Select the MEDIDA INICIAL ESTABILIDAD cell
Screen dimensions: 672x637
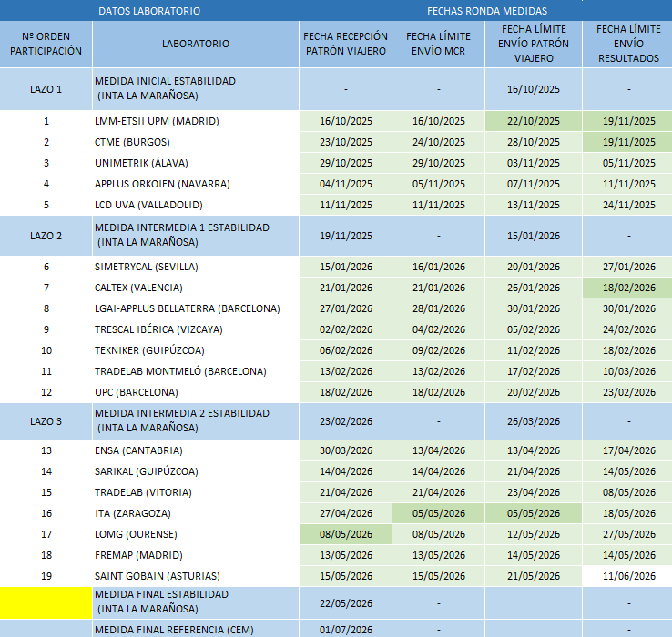(196, 89)
